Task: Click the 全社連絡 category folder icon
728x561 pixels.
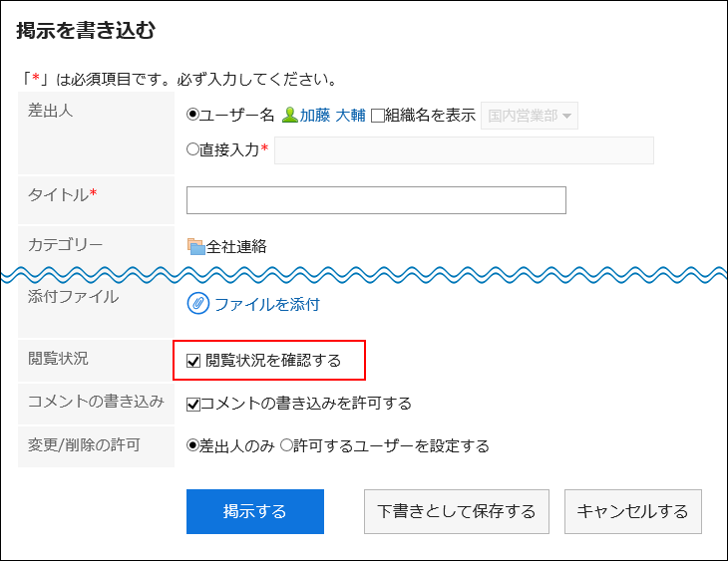Action: (x=195, y=246)
